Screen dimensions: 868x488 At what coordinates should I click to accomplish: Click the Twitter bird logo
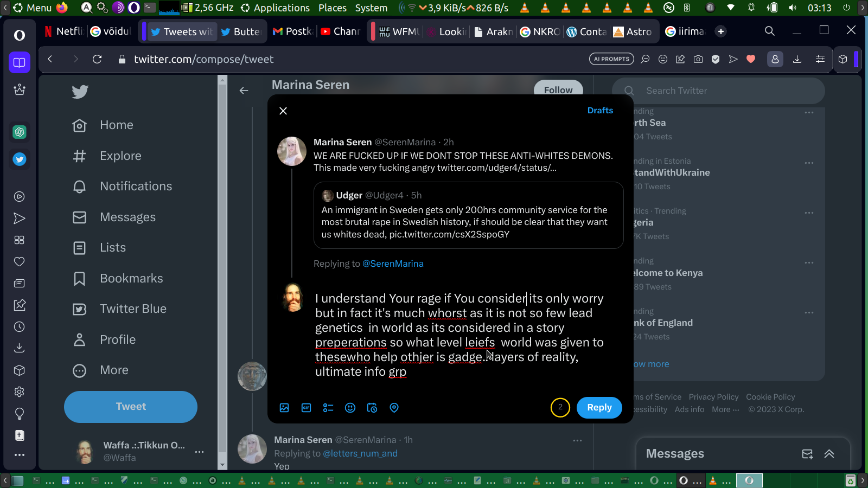[80, 92]
